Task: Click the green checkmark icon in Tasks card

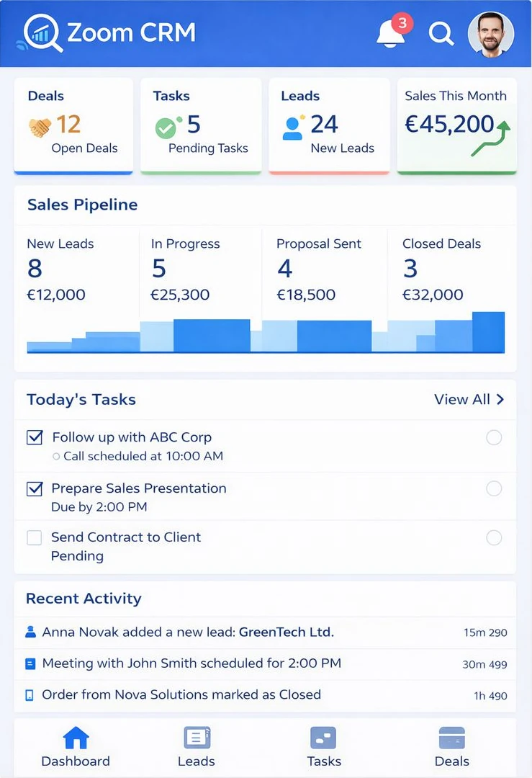Action: click(x=166, y=128)
